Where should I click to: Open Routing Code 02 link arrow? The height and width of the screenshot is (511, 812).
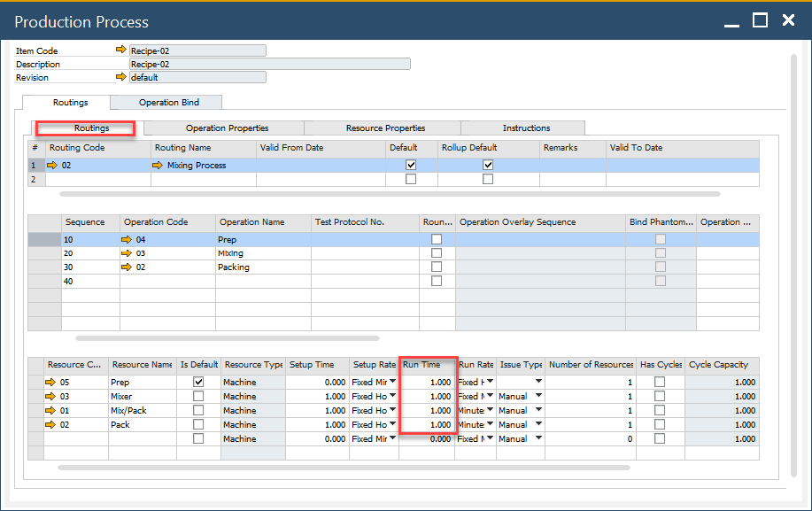click(52, 165)
